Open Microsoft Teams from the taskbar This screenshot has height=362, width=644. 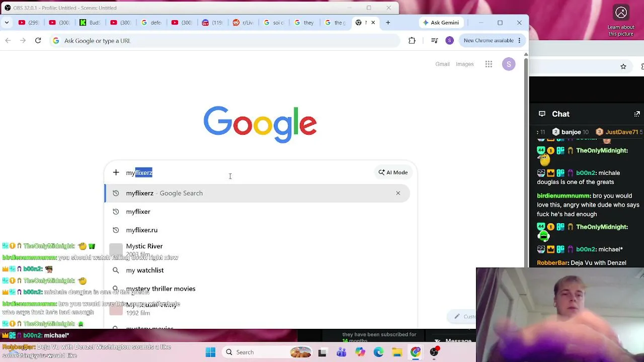tap(341, 352)
